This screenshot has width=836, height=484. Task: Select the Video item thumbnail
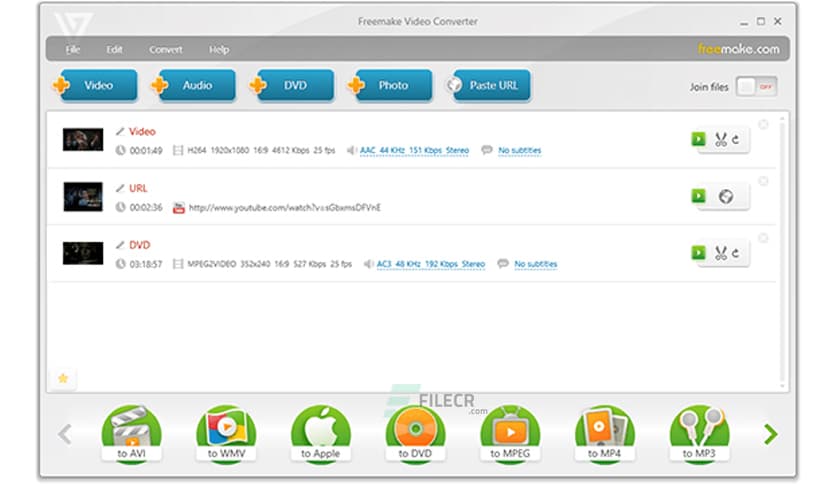pyautogui.click(x=83, y=140)
